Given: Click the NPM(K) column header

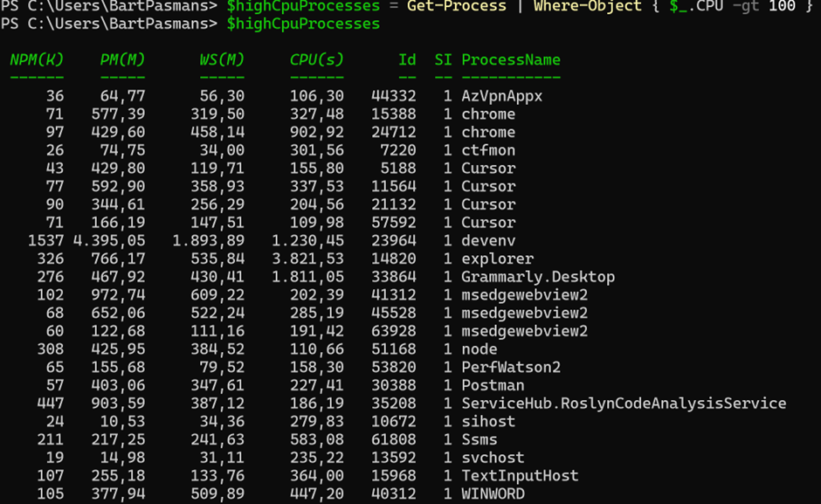Looking at the screenshot, I should point(37,59).
